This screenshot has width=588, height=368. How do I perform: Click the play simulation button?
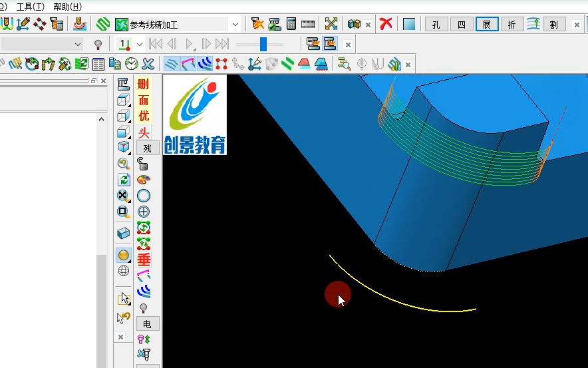[190, 45]
